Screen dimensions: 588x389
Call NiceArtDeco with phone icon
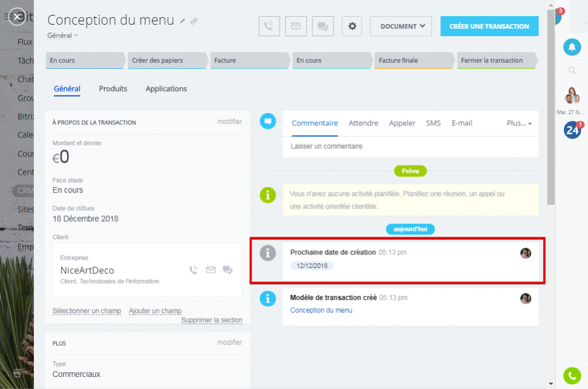[x=194, y=269]
